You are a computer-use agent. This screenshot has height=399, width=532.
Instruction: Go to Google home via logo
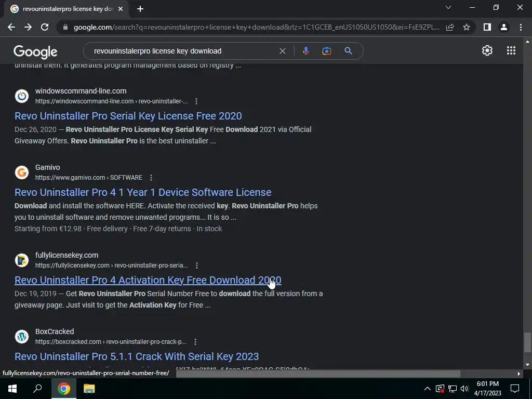(x=35, y=51)
